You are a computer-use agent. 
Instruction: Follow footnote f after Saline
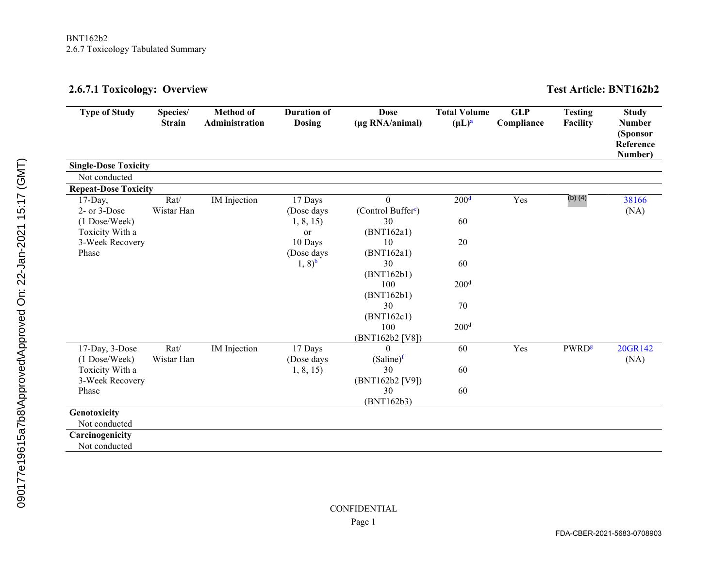point(403,358)
